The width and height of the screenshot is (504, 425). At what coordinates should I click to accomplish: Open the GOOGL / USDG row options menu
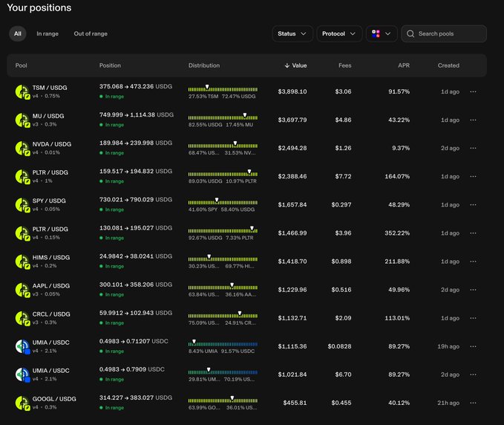click(x=473, y=403)
